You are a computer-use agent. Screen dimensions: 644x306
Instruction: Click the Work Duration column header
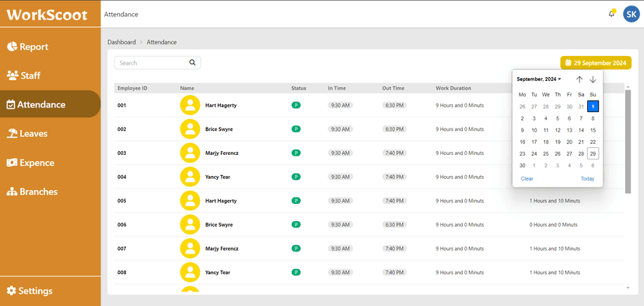coord(453,88)
